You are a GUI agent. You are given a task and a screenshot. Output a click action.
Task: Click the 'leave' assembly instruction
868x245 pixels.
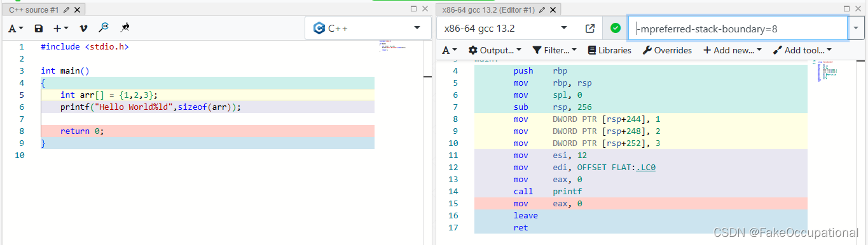coord(526,216)
